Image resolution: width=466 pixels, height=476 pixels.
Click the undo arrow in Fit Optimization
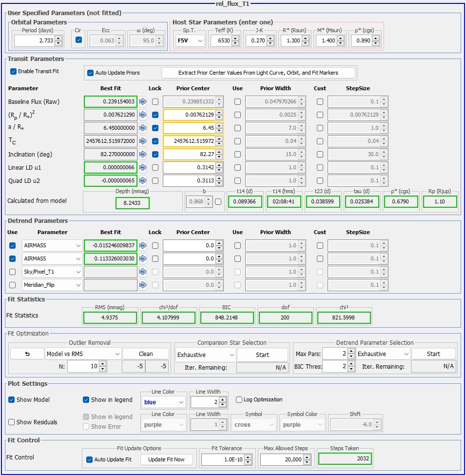[x=27, y=353]
